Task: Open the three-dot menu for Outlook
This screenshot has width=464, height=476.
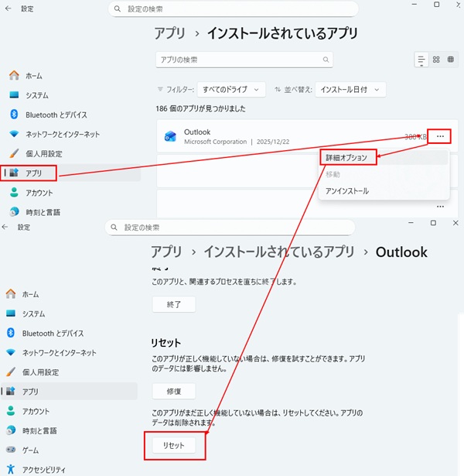Action: [440, 136]
